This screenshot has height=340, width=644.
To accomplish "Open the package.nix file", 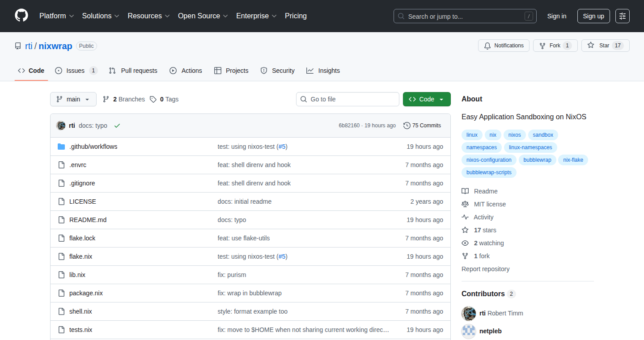I will [x=86, y=293].
